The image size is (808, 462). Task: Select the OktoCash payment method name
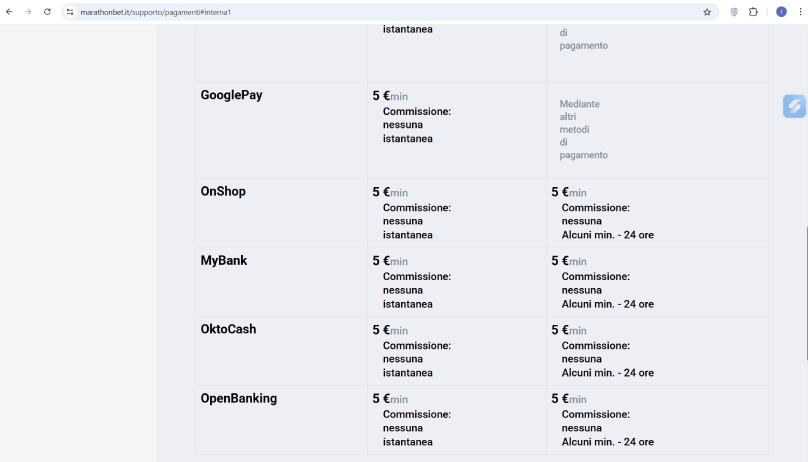(x=228, y=329)
